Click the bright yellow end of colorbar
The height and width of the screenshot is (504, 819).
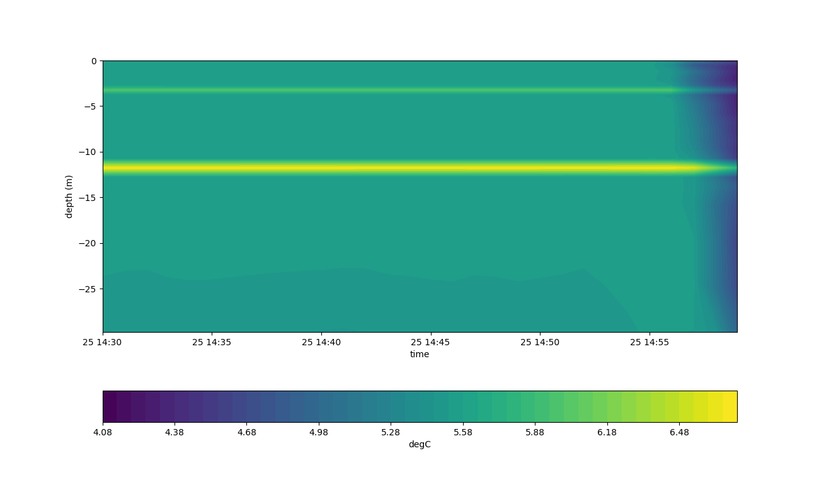(x=730, y=406)
